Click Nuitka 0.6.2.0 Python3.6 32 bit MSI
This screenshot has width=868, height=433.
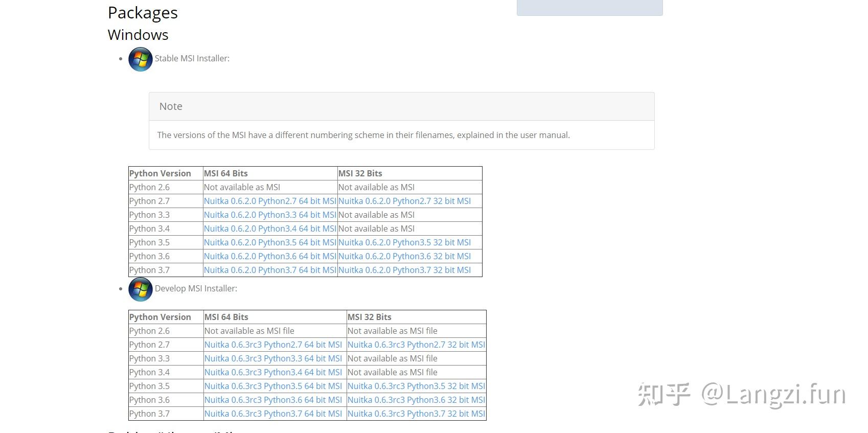tap(404, 256)
